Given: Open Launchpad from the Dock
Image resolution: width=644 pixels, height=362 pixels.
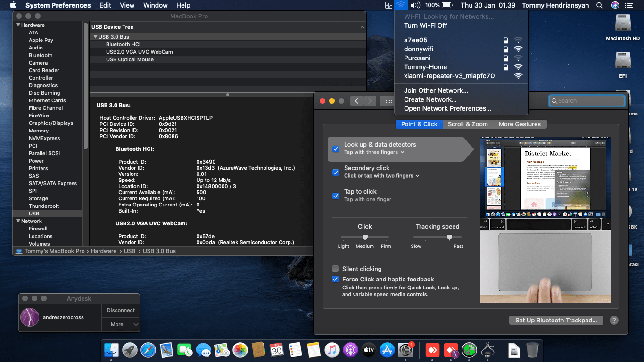Looking at the screenshot, I should tap(129, 350).
